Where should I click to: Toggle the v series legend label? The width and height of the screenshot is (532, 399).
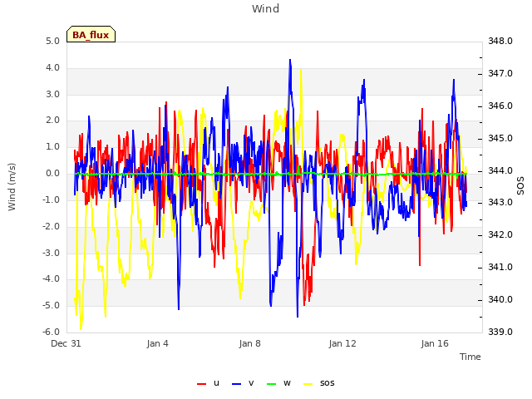coord(251,382)
